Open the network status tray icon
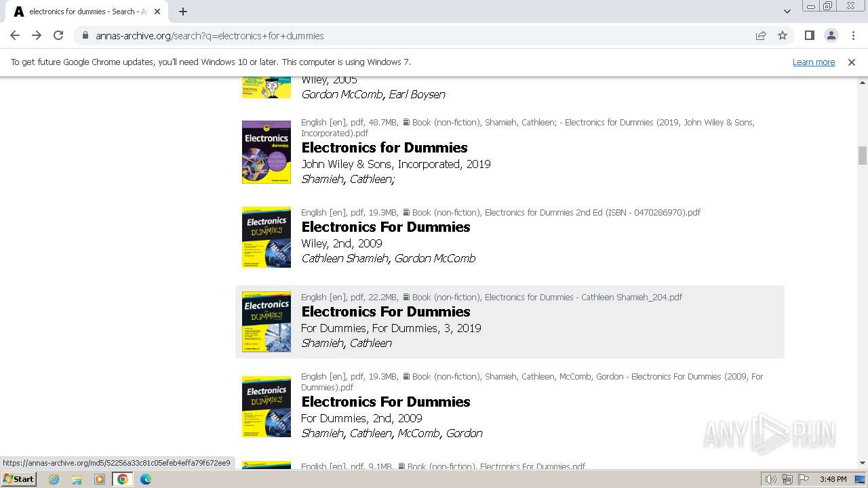This screenshot has width=868, height=488. (x=787, y=479)
